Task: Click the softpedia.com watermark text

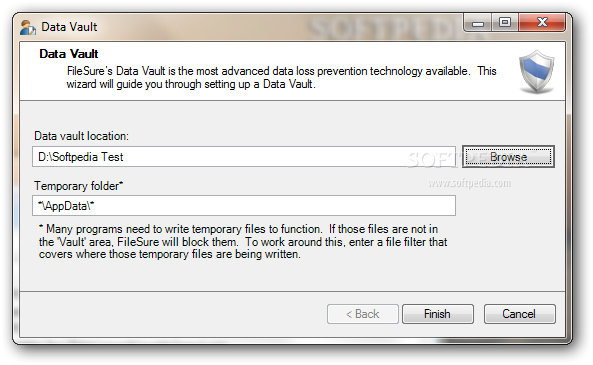Action: tap(469, 183)
